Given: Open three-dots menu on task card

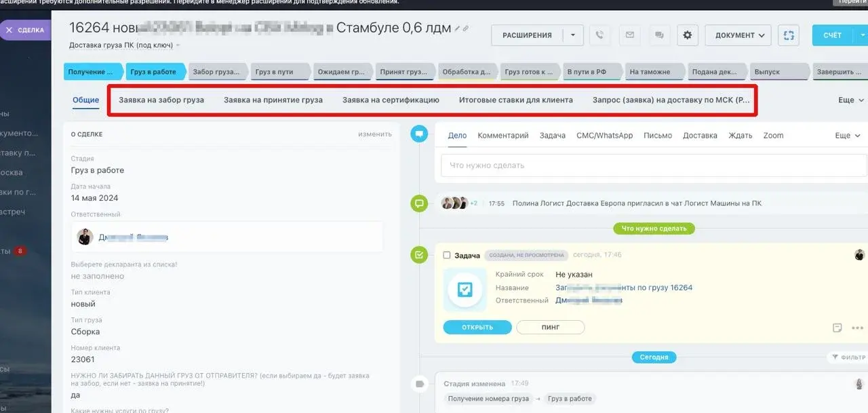Looking at the screenshot, I should pos(858,328).
